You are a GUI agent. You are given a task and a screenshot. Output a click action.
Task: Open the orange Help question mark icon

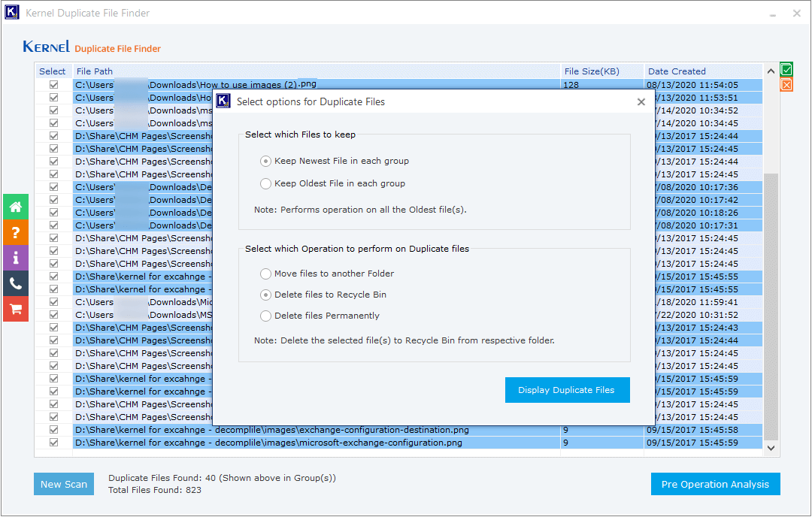(x=16, y=232)
